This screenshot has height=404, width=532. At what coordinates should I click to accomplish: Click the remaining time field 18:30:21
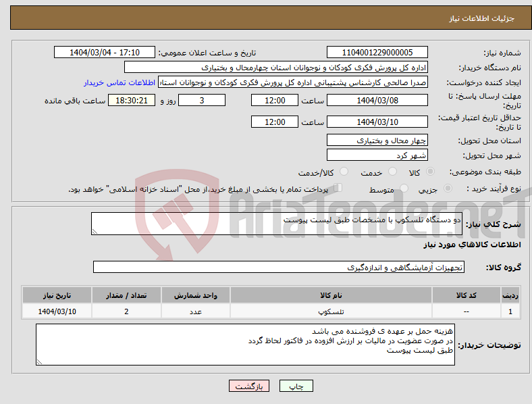132,101
